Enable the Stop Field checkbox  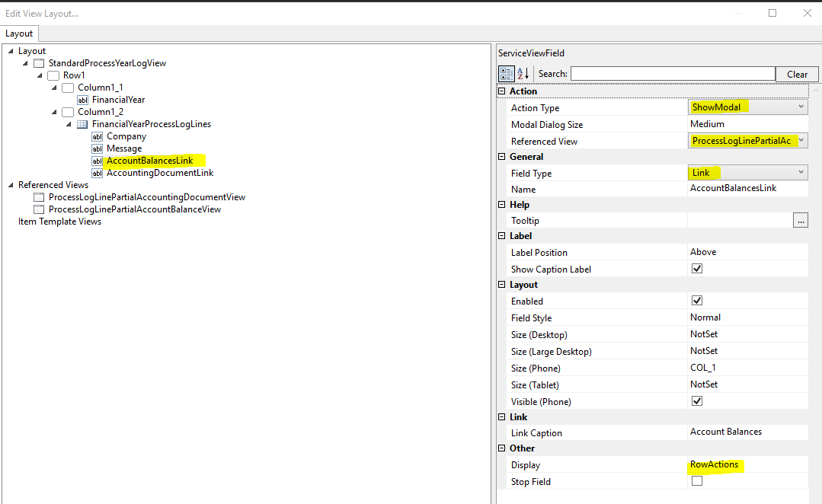coord(697,480)
